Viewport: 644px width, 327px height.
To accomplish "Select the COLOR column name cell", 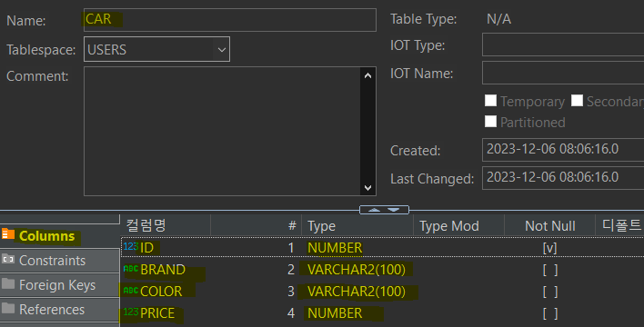I will (x=161, y=292).
